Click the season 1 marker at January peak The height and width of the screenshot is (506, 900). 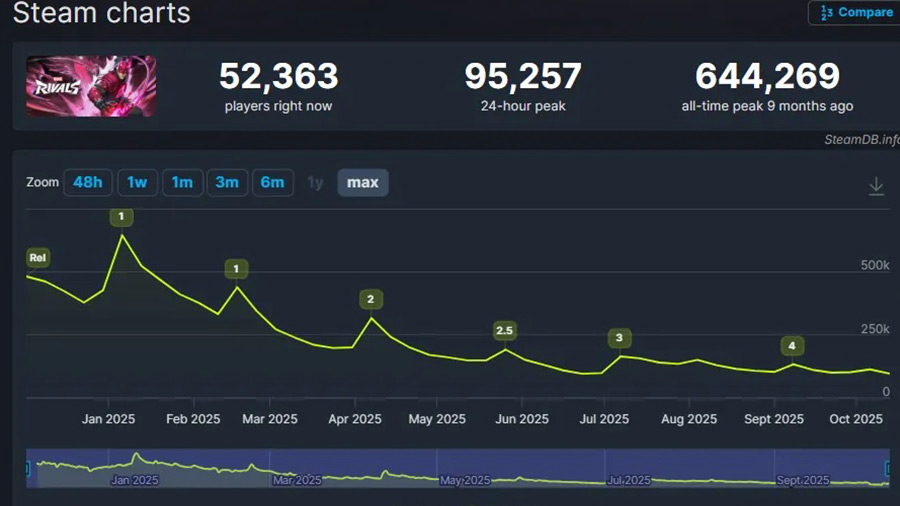[x=121, y=217]
